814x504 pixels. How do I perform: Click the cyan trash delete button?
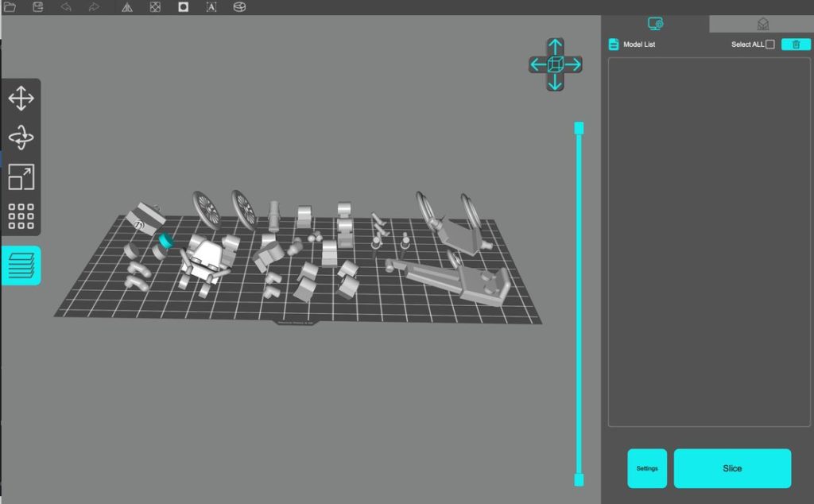click(796, 45)
